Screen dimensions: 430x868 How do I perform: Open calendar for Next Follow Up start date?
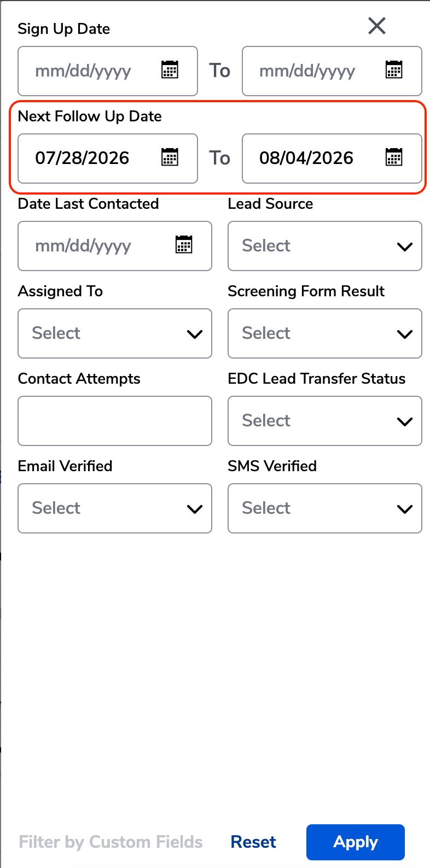click(170, 157)
